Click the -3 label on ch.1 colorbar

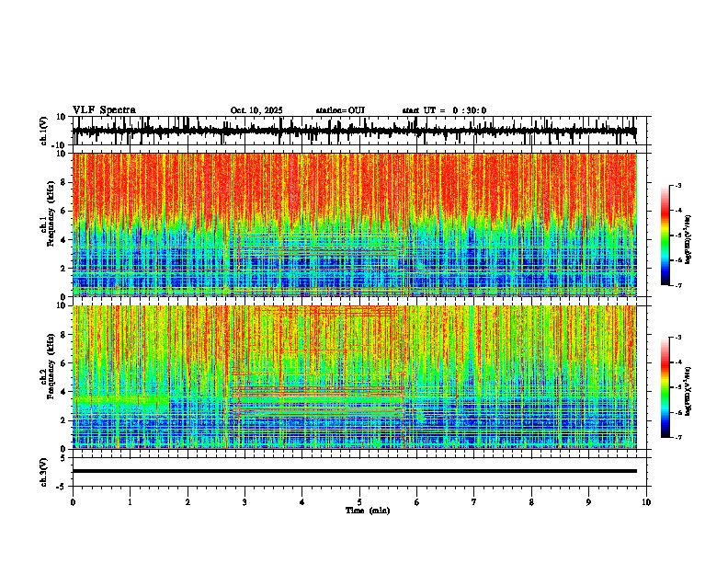(678, 185)
